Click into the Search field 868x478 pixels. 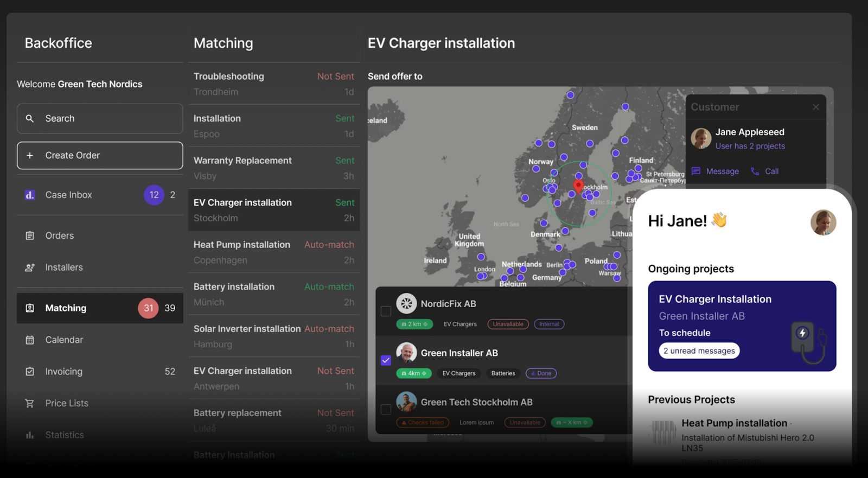pos(100,119)
